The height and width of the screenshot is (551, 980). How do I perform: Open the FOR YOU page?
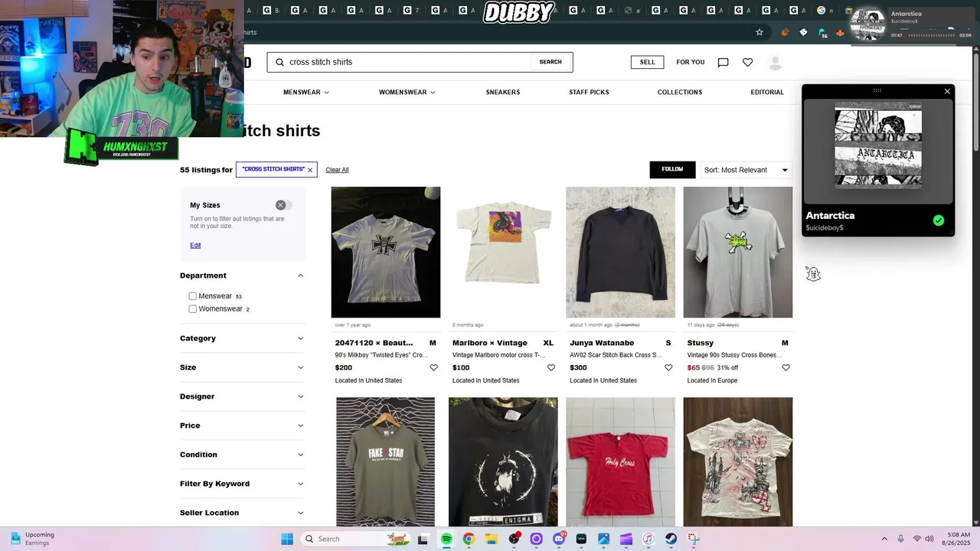point(691,62)
